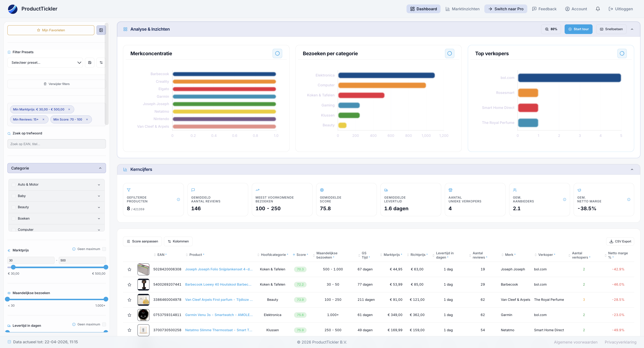Expand Beauty subcategories
The height and width of the screenshot is (348, 644).
click(99, 207)
